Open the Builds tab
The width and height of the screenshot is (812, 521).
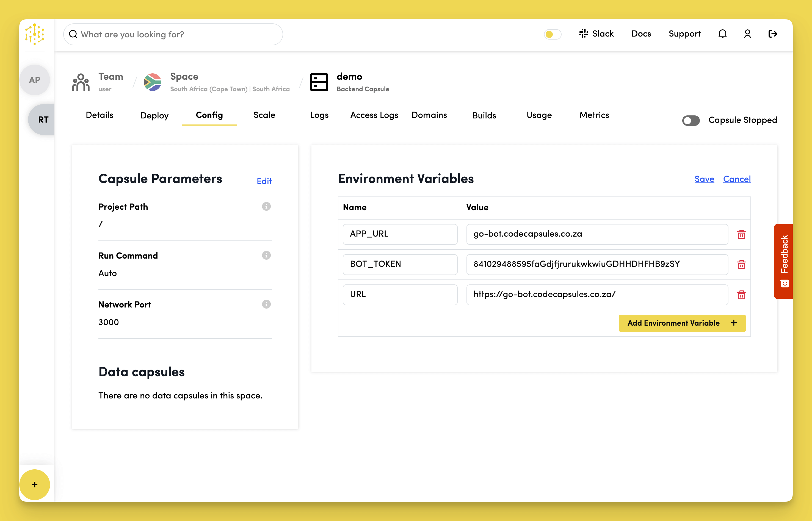[x=484, y=115]
